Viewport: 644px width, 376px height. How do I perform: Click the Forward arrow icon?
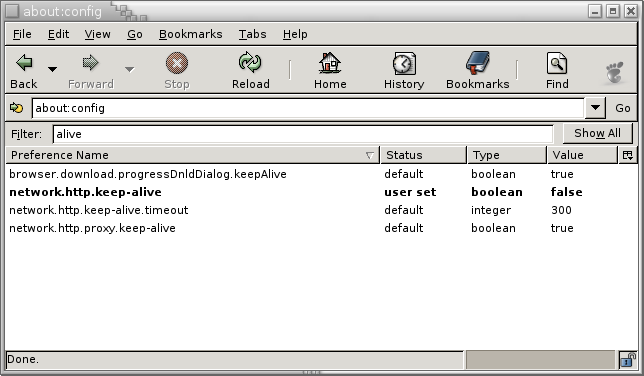90,63
